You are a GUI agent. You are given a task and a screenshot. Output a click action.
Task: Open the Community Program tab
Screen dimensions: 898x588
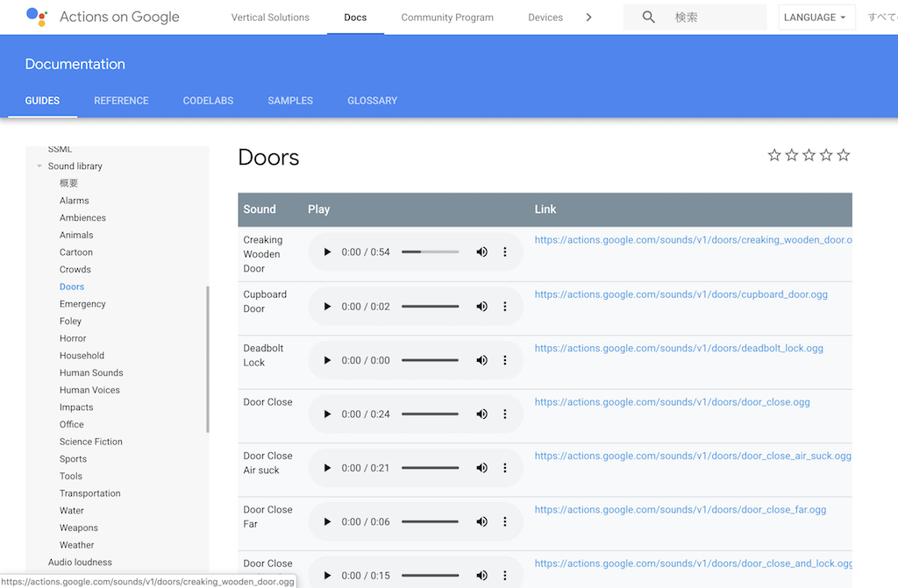pos(447,18)
